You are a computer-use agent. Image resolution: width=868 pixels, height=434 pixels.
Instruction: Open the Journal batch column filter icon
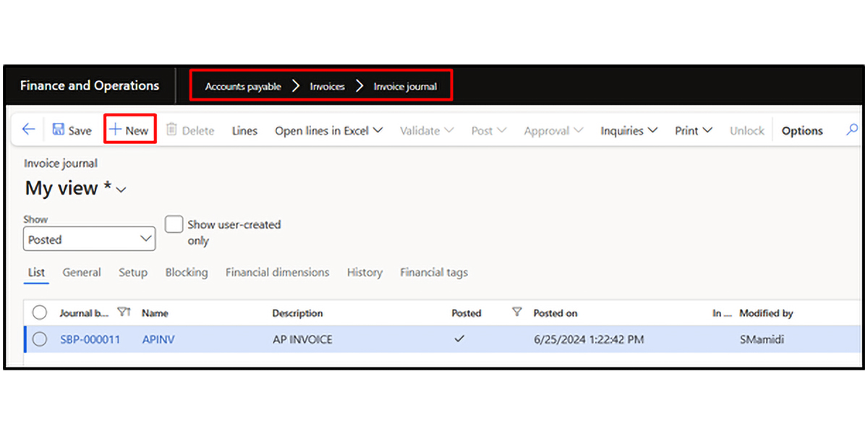[124, 312]
